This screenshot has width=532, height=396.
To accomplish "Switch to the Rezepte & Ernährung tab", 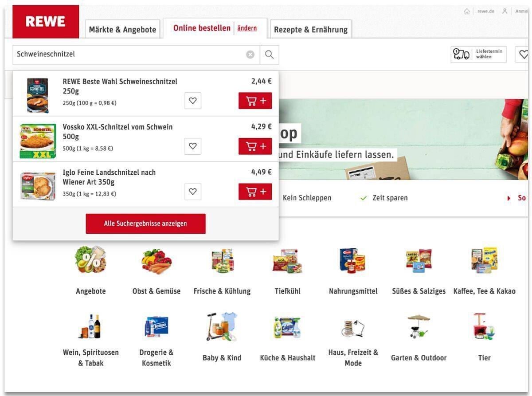I will pyautogui.click(x=311, y=29).
